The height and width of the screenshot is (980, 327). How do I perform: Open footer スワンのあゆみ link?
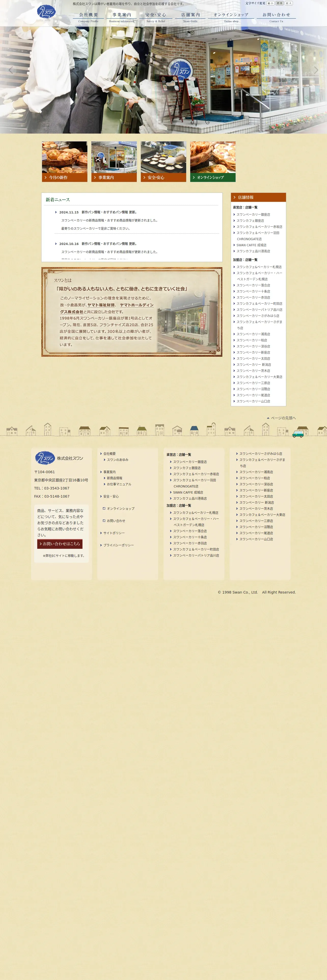117,459
